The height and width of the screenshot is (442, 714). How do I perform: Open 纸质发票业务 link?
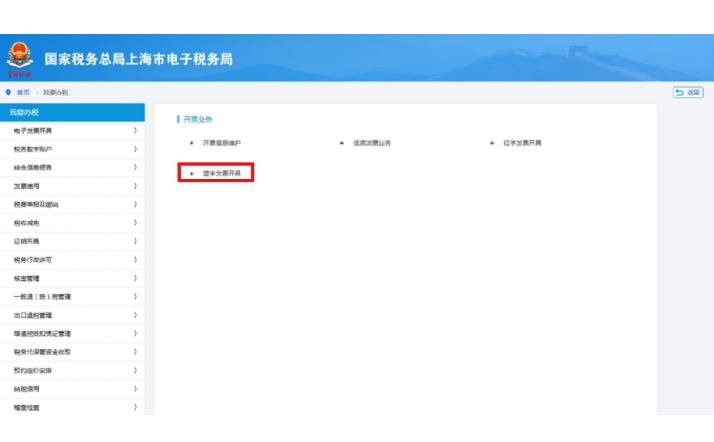372,143
